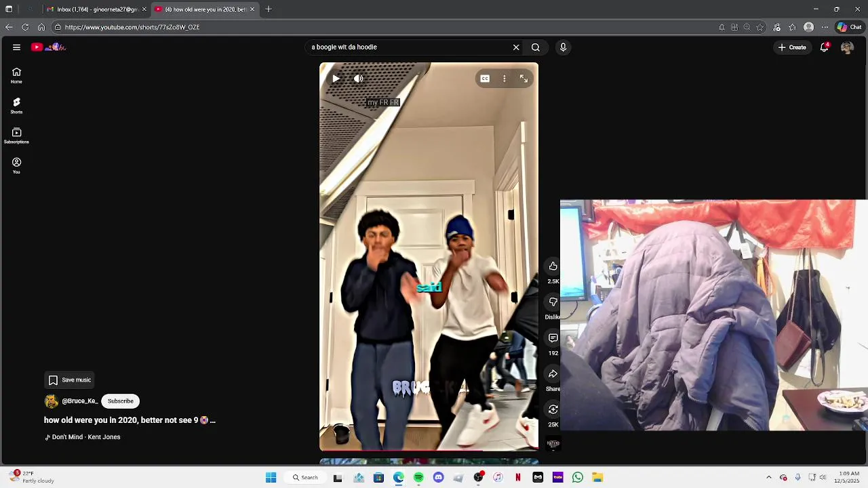Screen dimensions: 868x488
Task: Open the Microsoft Store taskbar icon
Action: coord(378,478)
